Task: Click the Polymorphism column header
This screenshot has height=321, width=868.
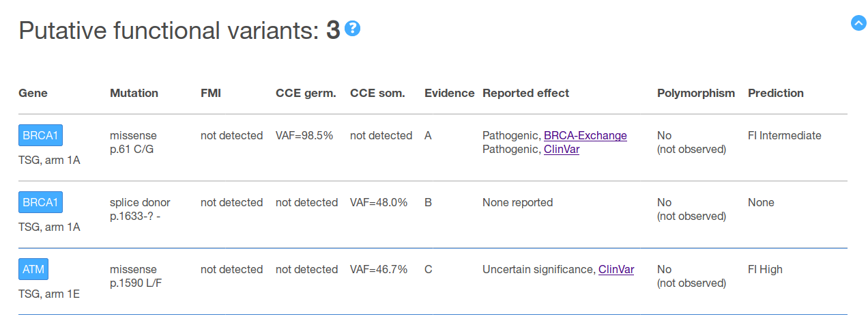Action: point(695,94)
